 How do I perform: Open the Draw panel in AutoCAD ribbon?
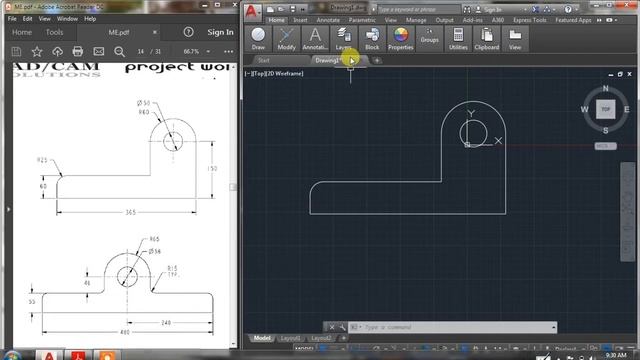pos(258,39)
